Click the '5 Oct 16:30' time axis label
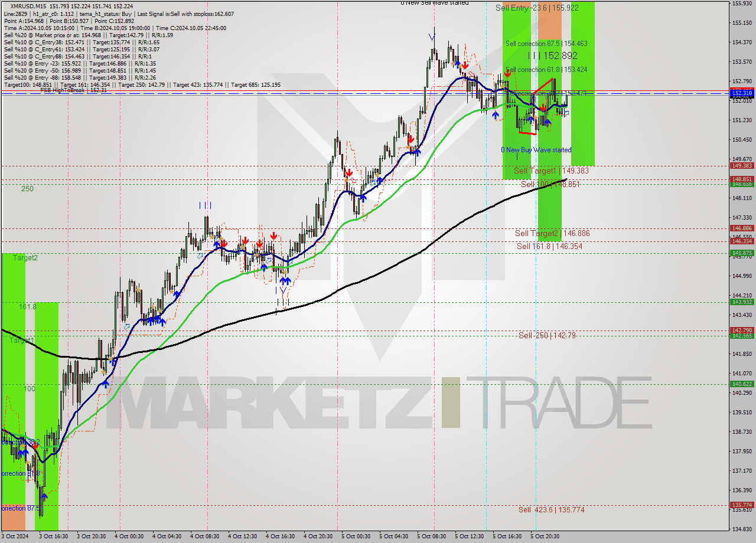 (508, 537)
